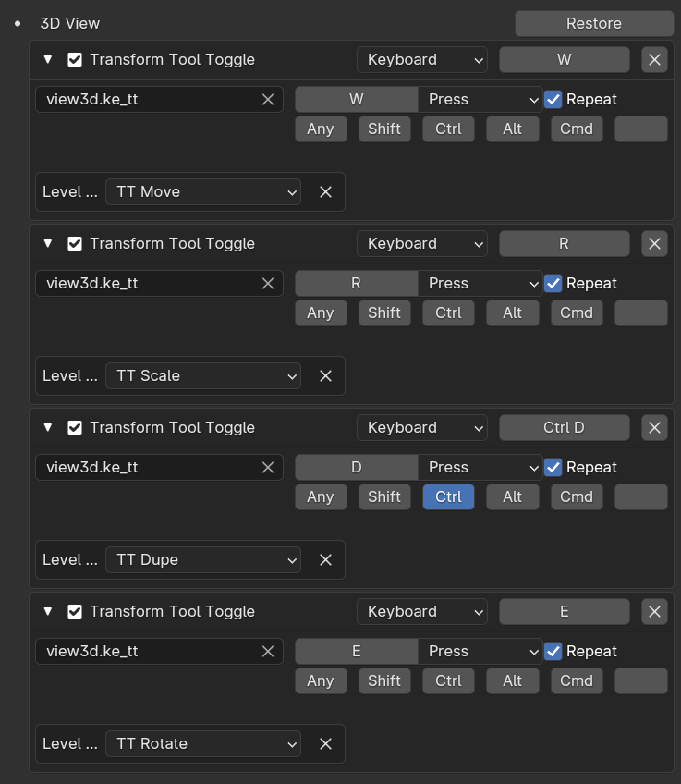681x784 pixels.
Task: Clear identifier field in R keymap entry
Action: [268, 284]
